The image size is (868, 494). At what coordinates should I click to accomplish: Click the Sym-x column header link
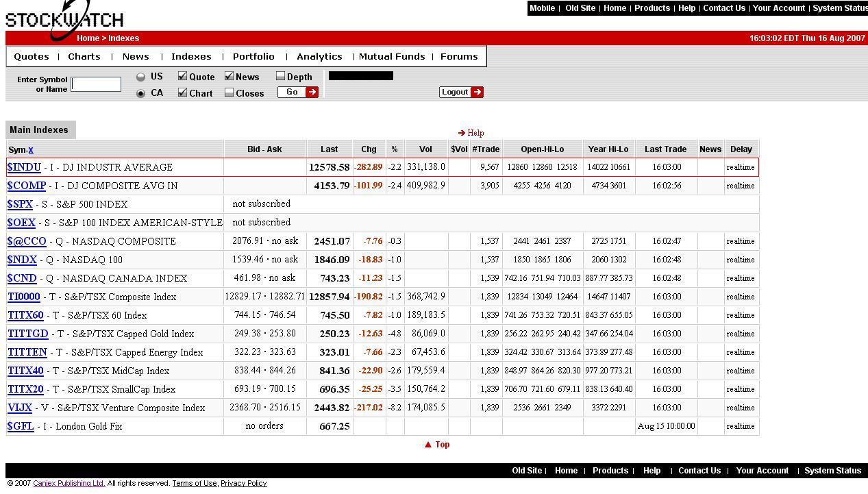click(x=30, y=149)
